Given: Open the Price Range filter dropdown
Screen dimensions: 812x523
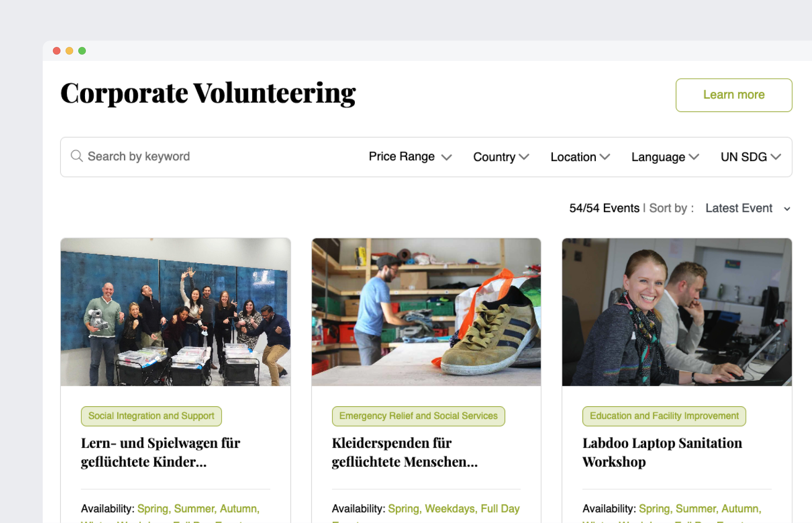Looking at the screenshot, I should click(410, 157).
